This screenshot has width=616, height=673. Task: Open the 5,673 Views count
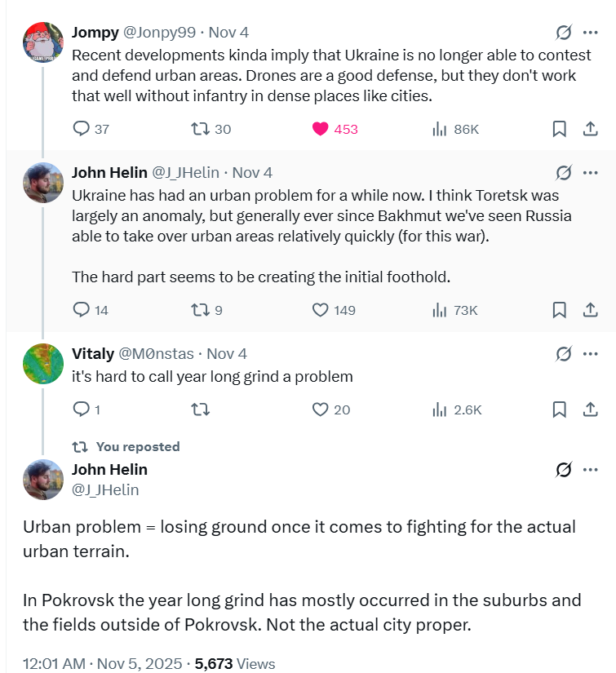tap(234, 663)
